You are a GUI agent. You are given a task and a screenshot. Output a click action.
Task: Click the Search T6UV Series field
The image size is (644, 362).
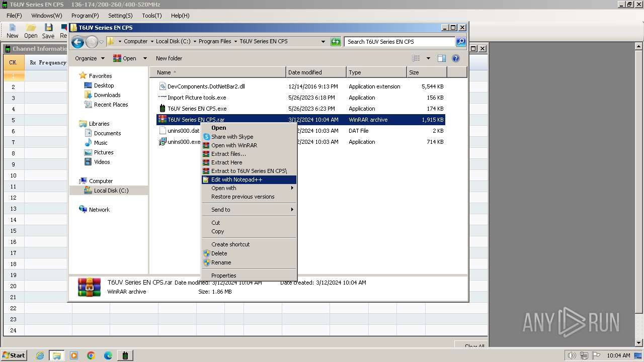tap(400, 42)
